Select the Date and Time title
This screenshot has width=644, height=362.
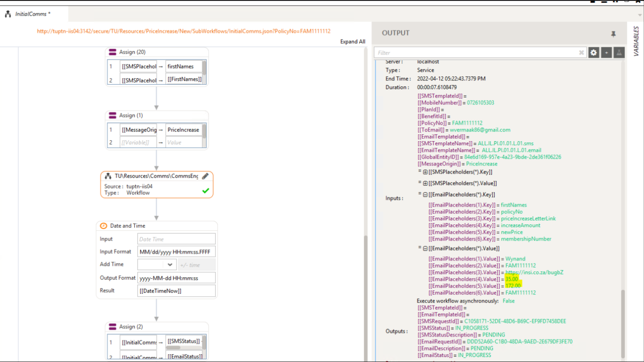click(x=128, y=226)
